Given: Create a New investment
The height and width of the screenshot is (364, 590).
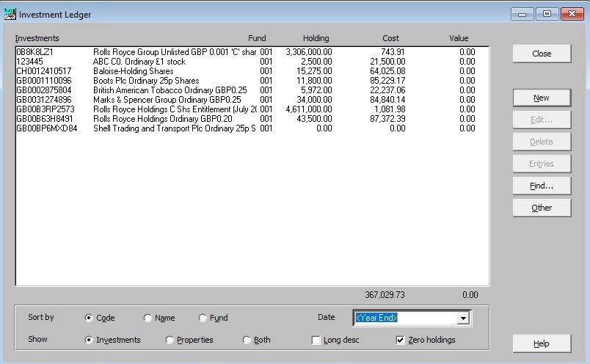Looking at the screenshot, I should (x=542, y=98).
